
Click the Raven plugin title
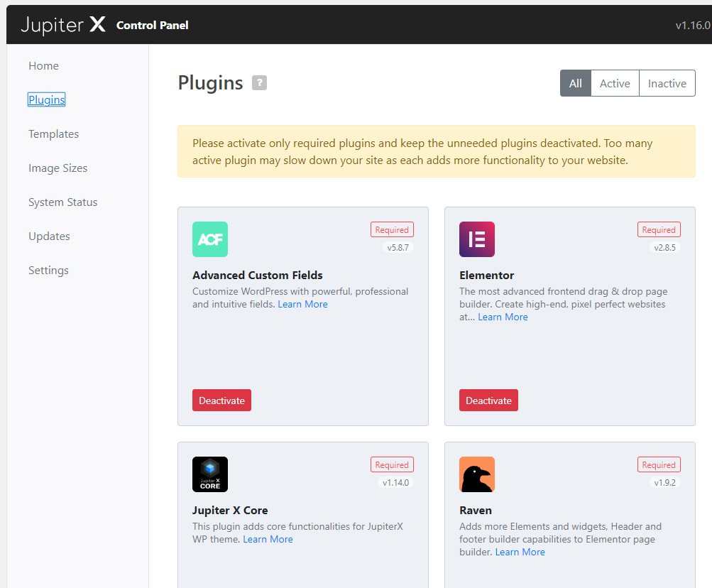pos(476,511)
